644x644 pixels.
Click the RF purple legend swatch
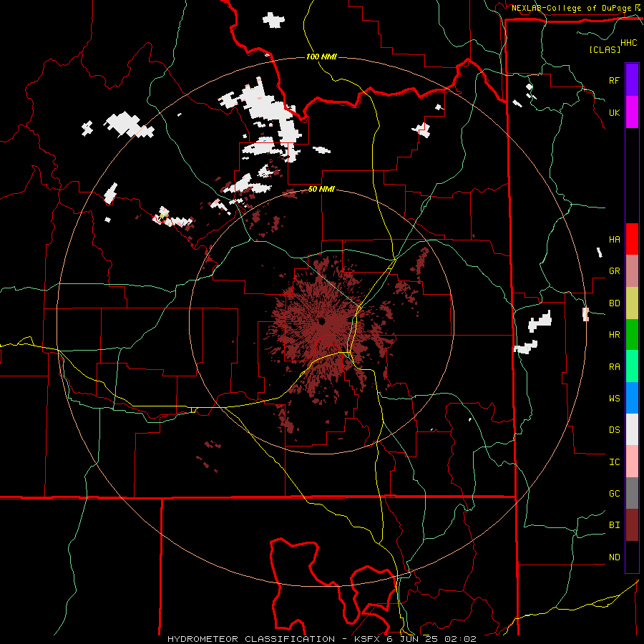pos(632,80)
